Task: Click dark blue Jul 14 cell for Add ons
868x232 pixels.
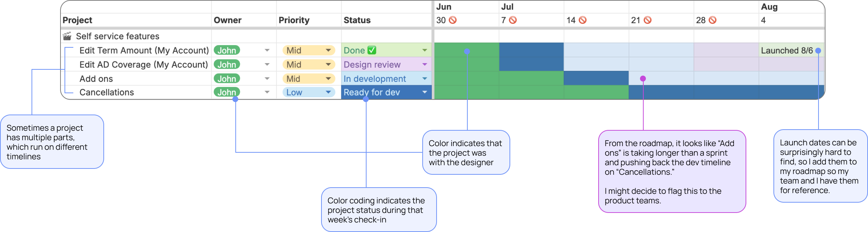Action: (x=596, y=78)
